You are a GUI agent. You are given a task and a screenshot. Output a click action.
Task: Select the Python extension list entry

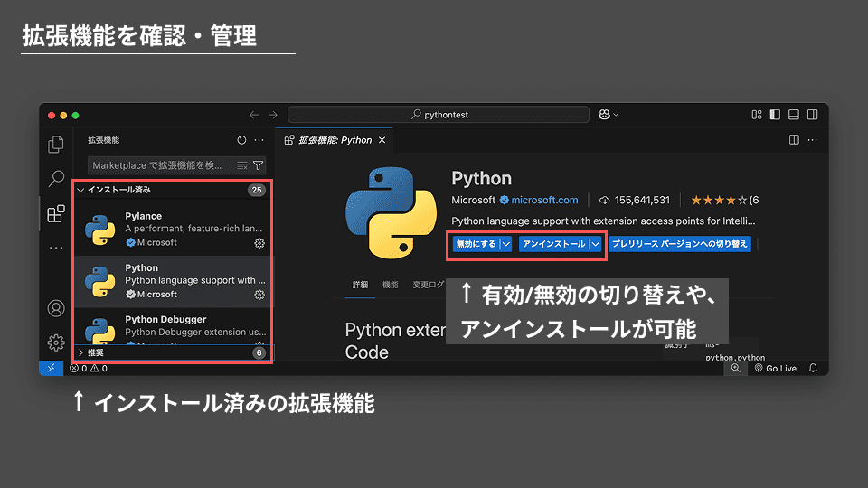pyautogui.click(x=173, y=281)
